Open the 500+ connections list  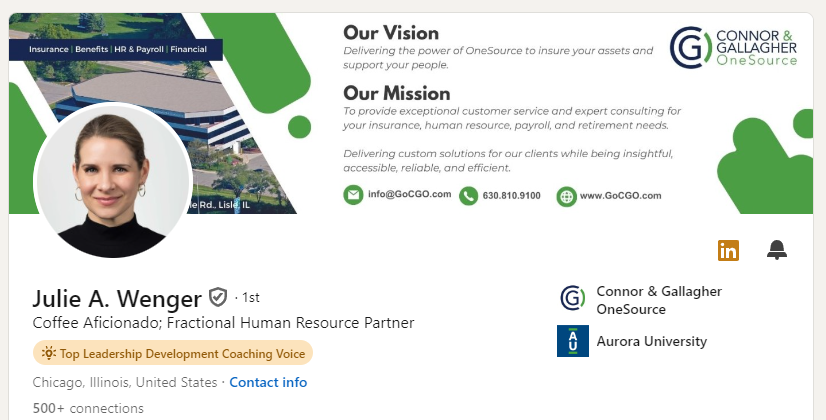(88, 408)
